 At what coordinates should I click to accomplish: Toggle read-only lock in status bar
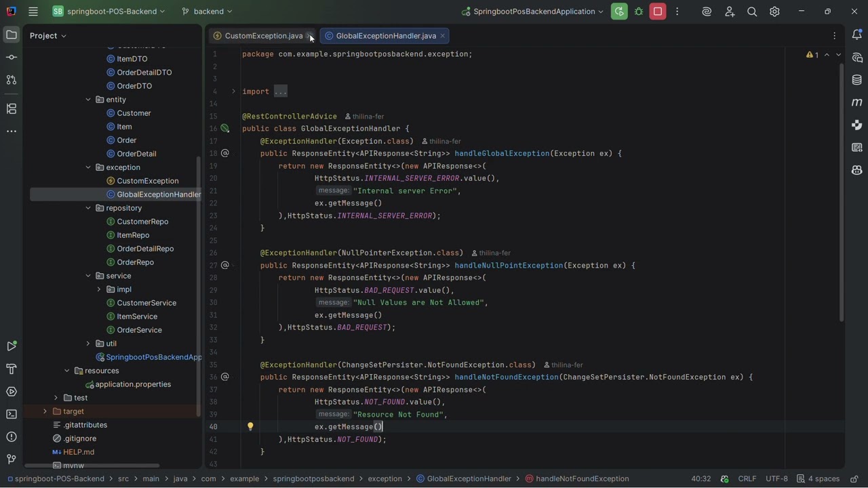[x=854, y=479]
